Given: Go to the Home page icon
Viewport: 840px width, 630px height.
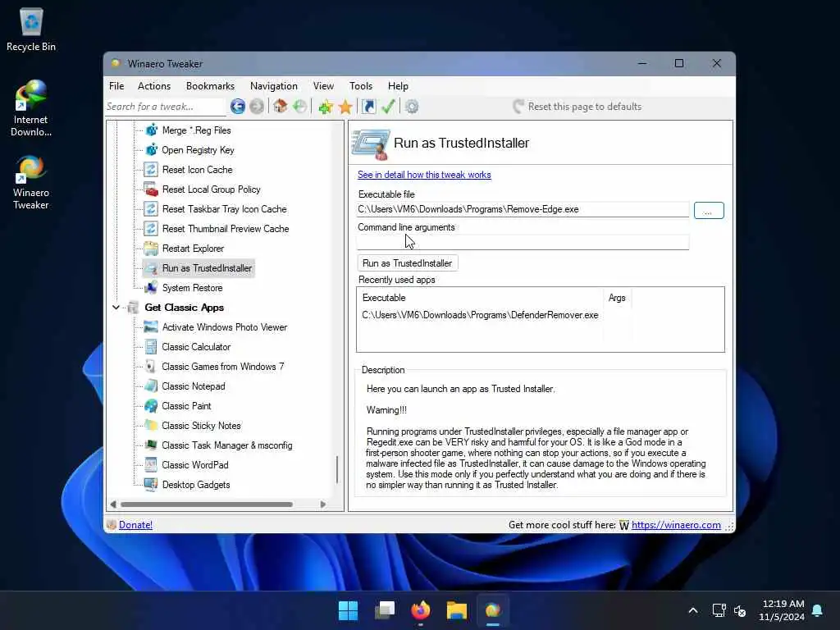Looking at the screenshot, I should coord(281,106).
